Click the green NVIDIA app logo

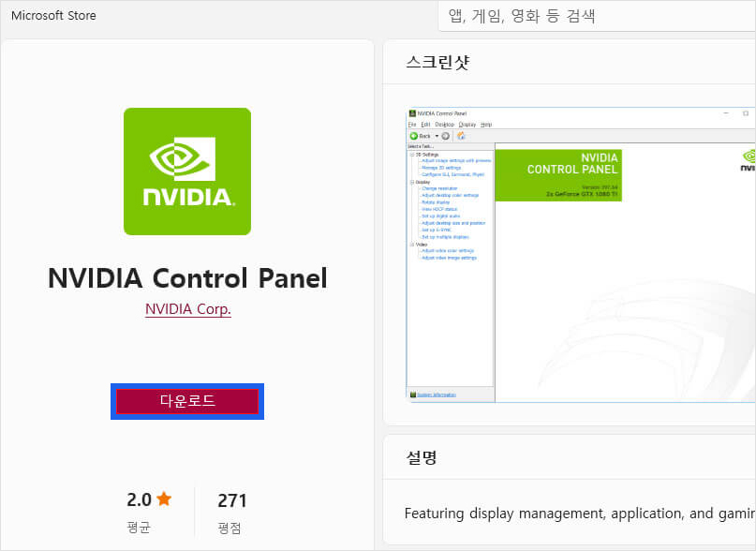coord(187,171)
